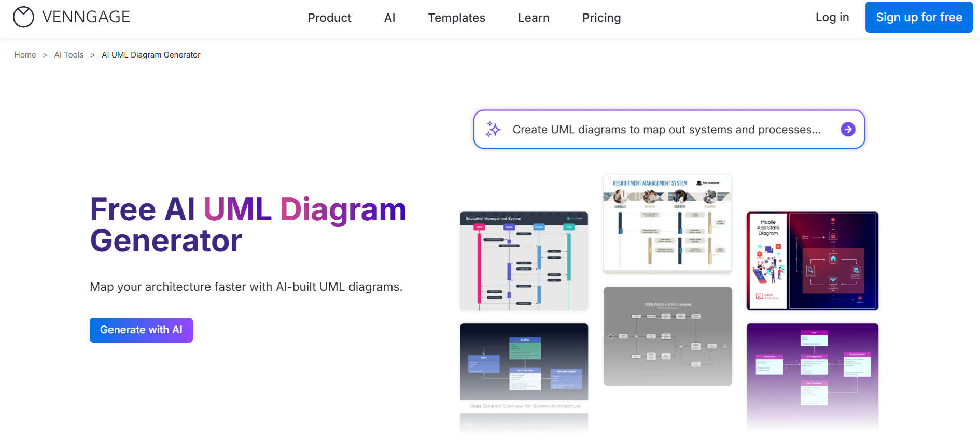Open the Recruitment Management System template thumbnail
The width and height of the screenshot is (980, 439).
[x=667, y=224]
